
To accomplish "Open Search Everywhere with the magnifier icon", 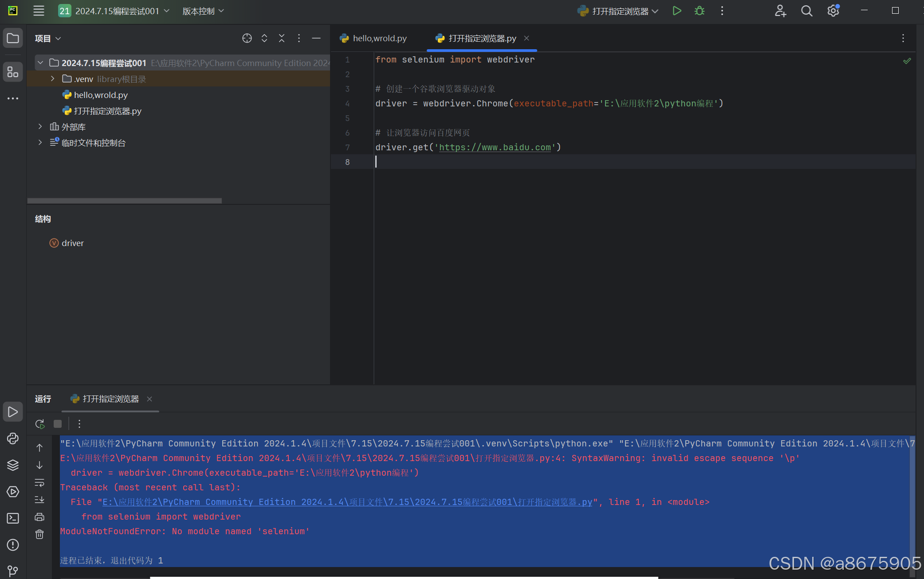I will coord(806,11).
